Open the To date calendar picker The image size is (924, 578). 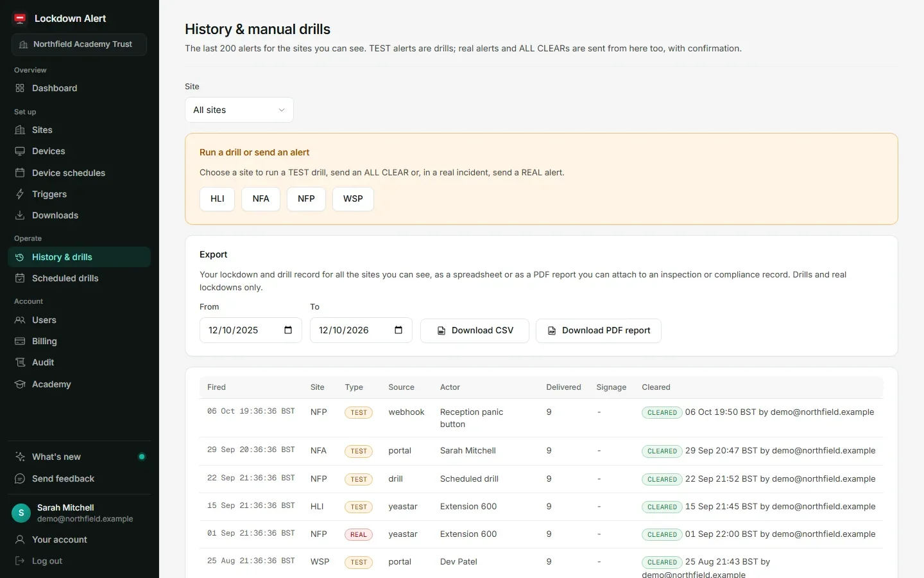pos(398,330)
